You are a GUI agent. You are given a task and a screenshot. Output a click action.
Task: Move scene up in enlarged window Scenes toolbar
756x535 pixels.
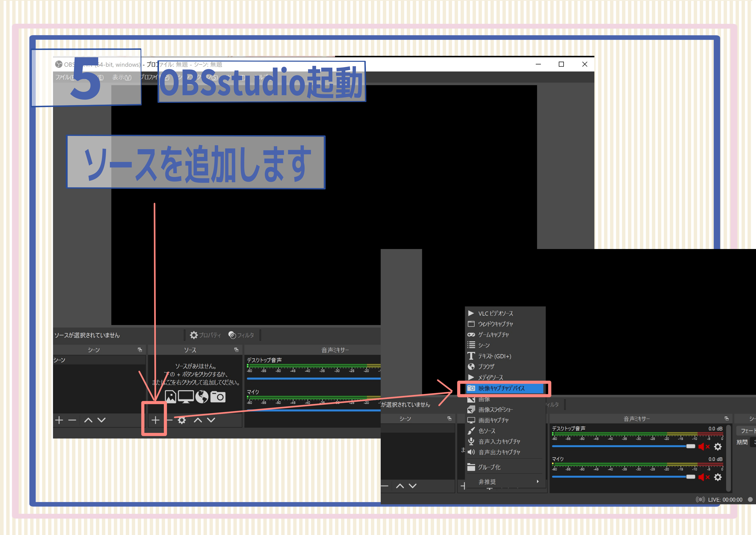(400, 486)
